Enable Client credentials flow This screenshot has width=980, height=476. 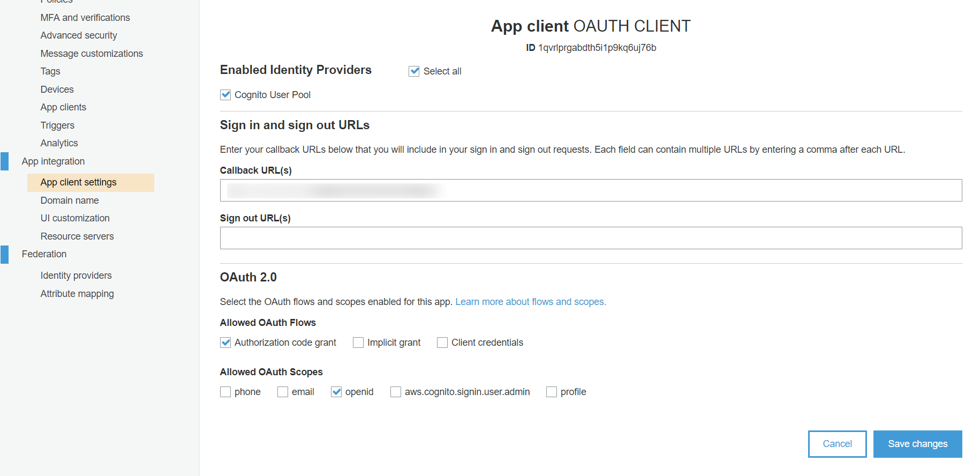click(442, 343)
